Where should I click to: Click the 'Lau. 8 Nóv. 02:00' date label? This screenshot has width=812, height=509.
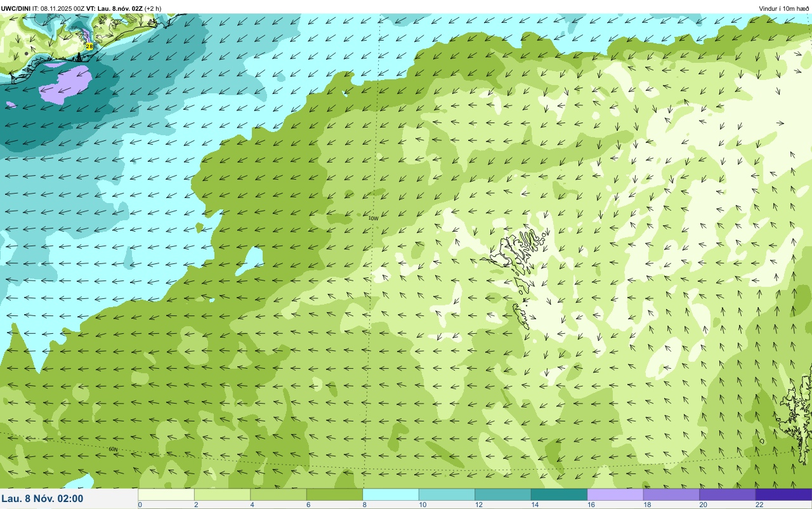(x=43, y=499)
